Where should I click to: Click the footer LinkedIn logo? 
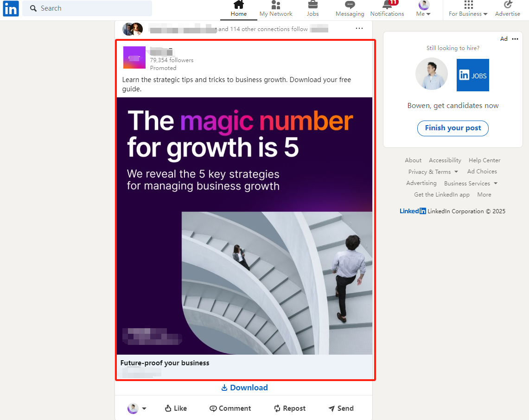(x=413, y=211)
